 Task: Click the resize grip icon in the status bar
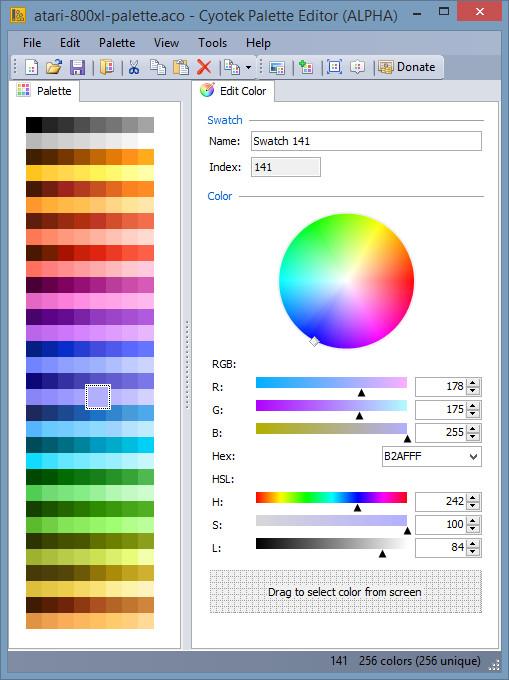pyautogui.click(x=494, y=665)
